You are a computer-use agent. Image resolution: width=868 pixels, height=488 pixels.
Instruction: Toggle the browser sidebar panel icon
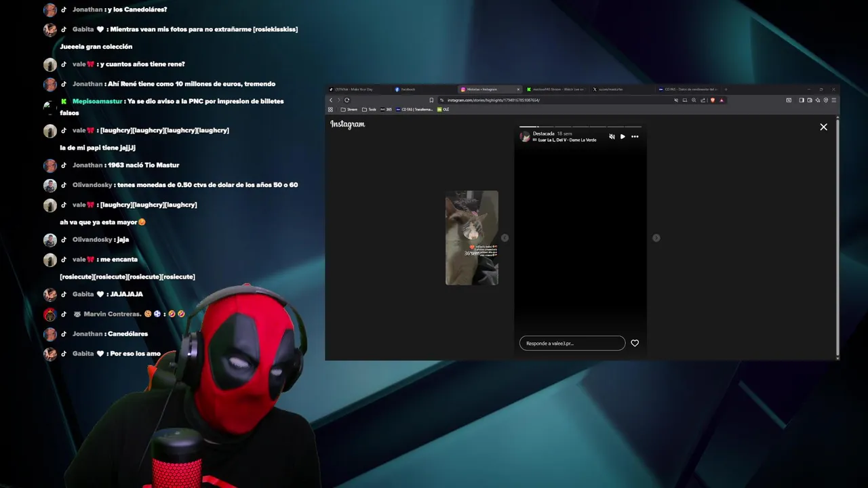[x=802, y=100]
